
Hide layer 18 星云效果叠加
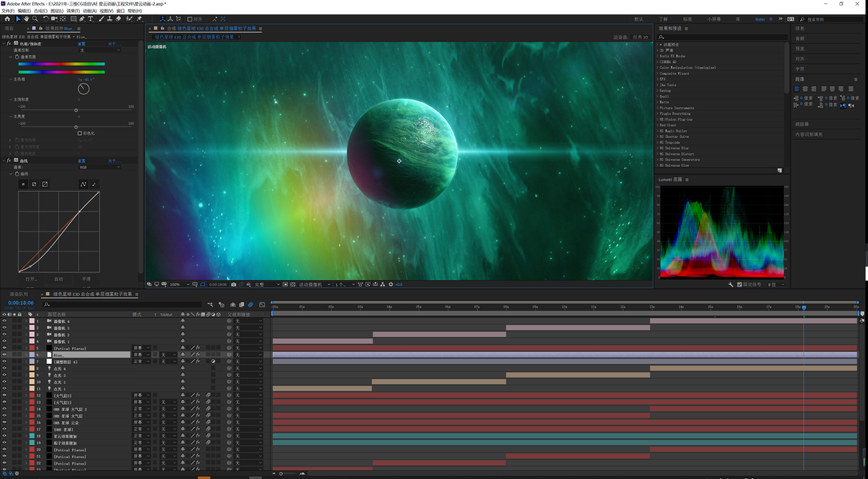pyautogui.click(x=5, y=436)
